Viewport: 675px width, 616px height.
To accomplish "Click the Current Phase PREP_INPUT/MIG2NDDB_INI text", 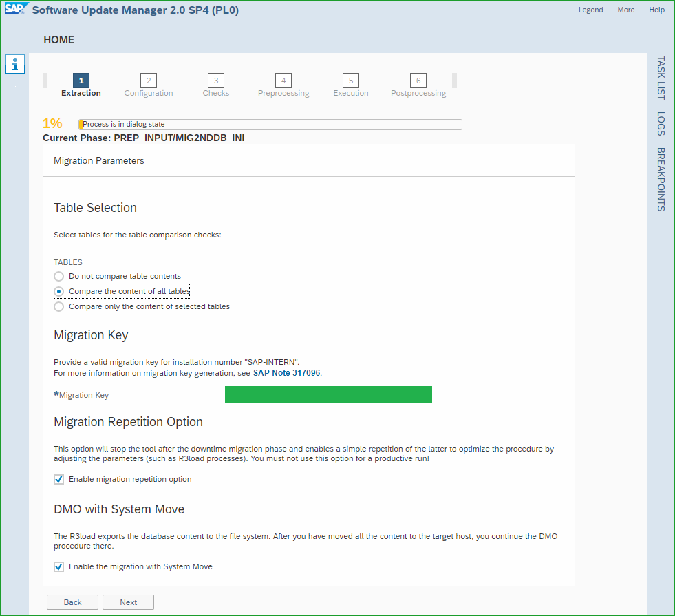I will click(143, 138).
